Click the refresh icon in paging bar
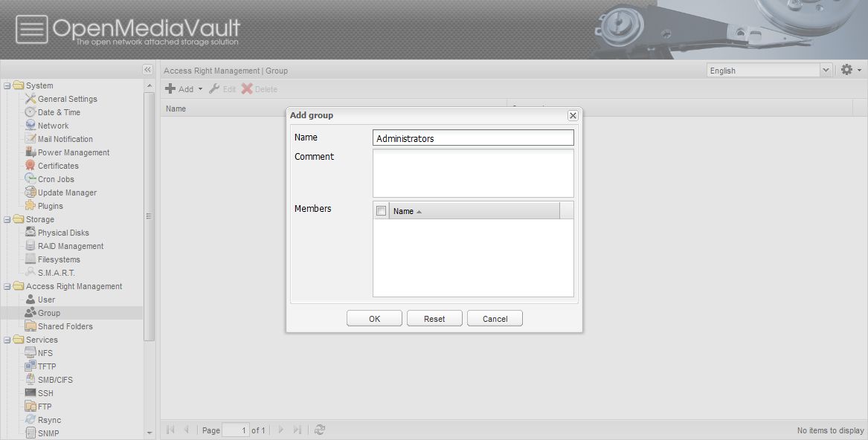868x440 pixels. (319, 430)
